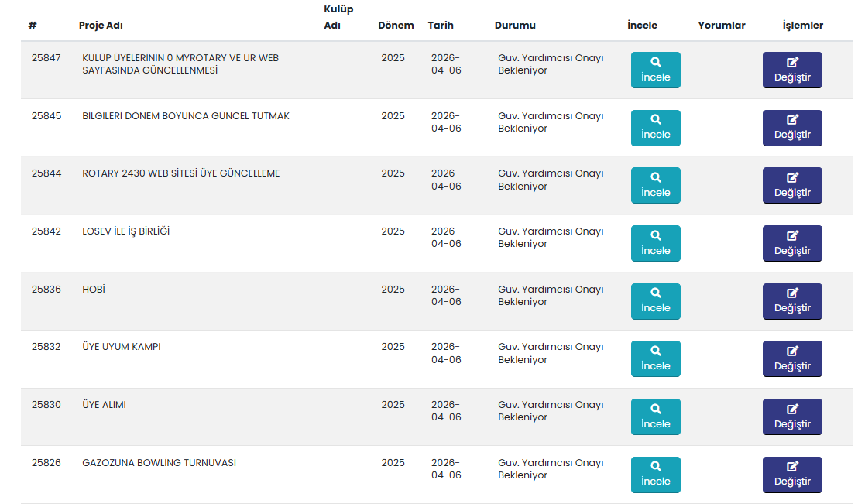Image resolution: width=858 pixels, height=504 pixels.
Task: Click the Durumu column header
Action: [515, 26]
